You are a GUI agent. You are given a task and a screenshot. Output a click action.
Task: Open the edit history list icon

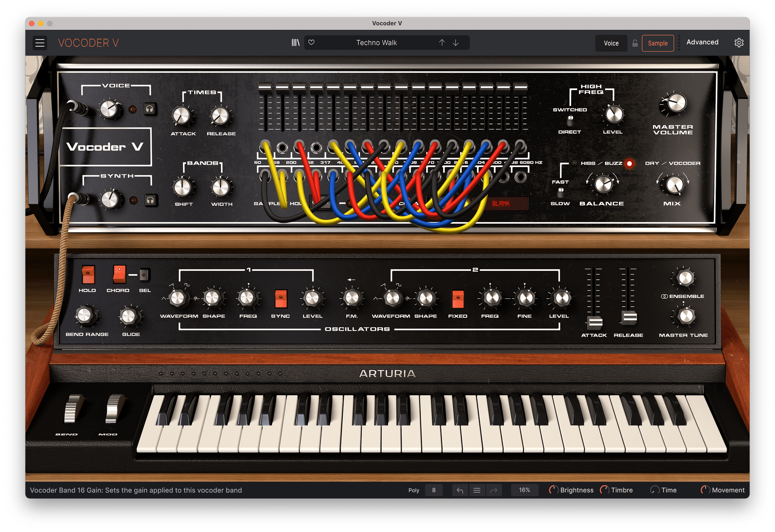pyautogui.click(x=477, y=490)
